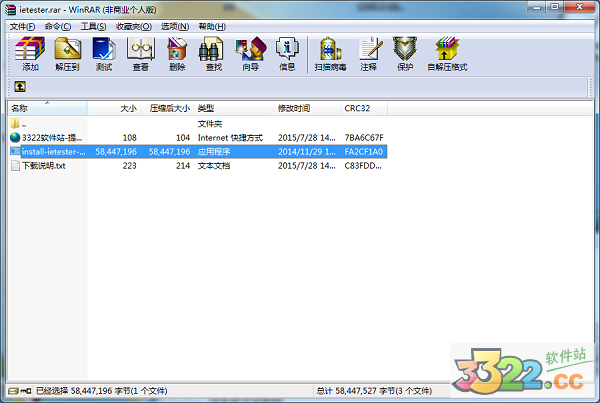Click the Protect (保护) shield icon

pos(405,54)
